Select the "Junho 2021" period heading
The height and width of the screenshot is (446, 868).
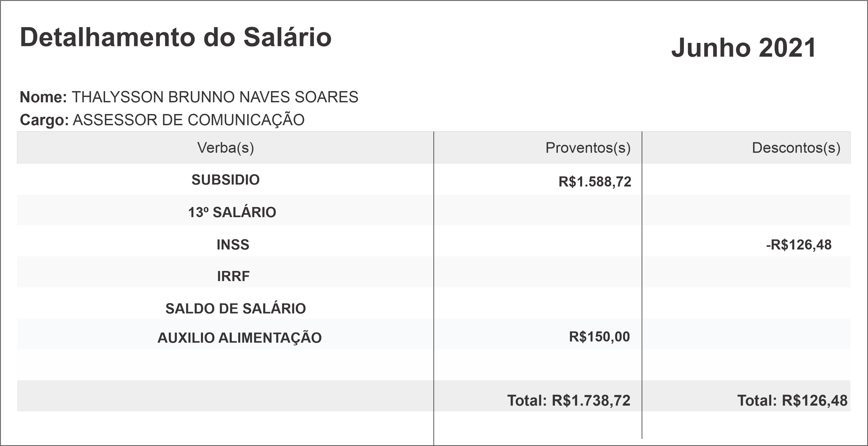[743, 48]
